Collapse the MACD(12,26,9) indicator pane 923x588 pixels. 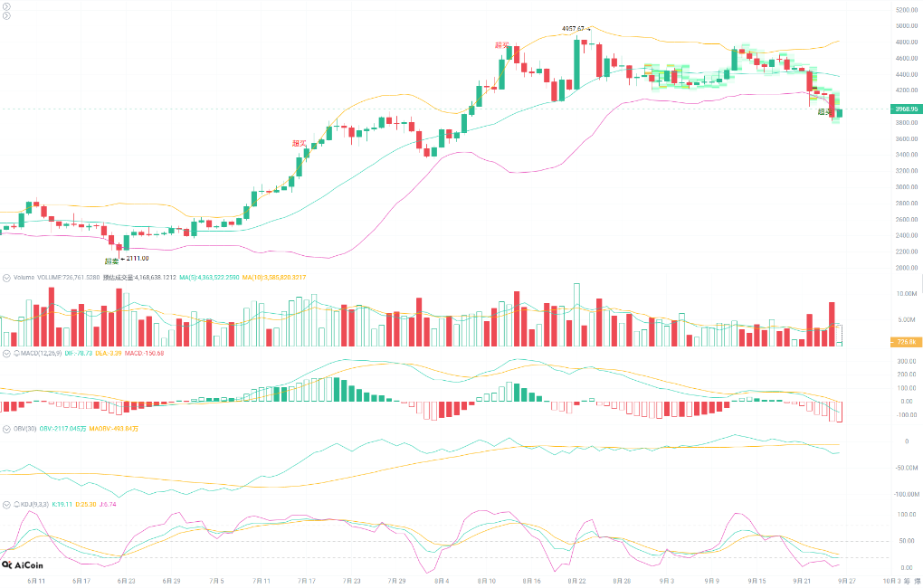tap(6, 354)
